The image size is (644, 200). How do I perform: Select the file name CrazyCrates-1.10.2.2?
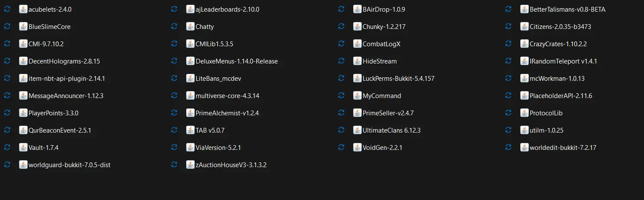coord(558,44)
